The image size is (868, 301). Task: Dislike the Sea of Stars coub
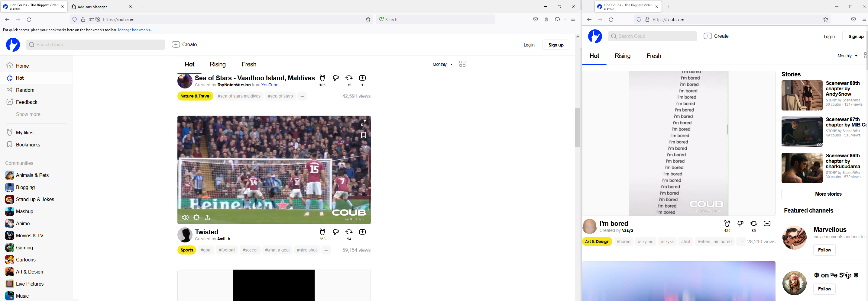click(x=335, y=78)
